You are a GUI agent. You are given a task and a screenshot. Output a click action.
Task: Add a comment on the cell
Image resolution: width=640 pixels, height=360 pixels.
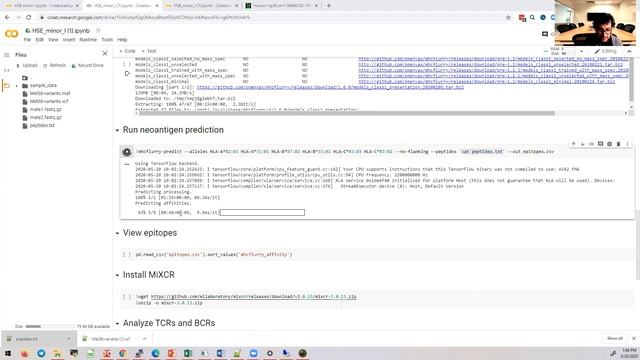(x=600, y=144)
